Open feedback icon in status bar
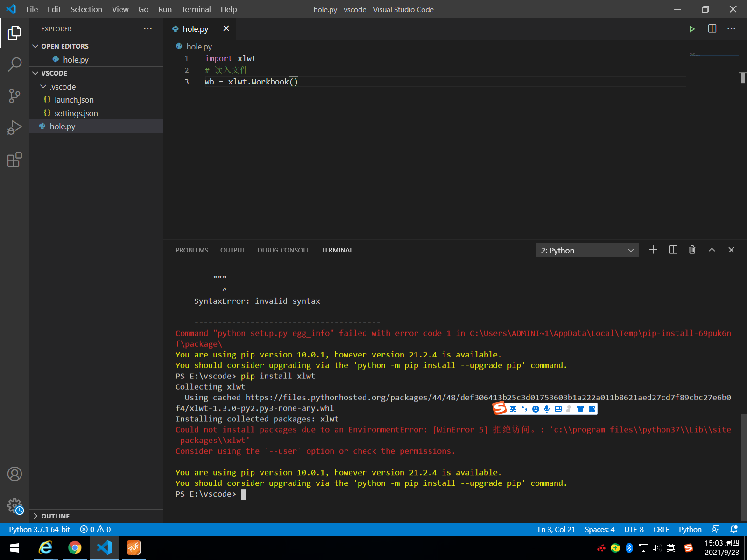747x560 pixels. [715, 529]
